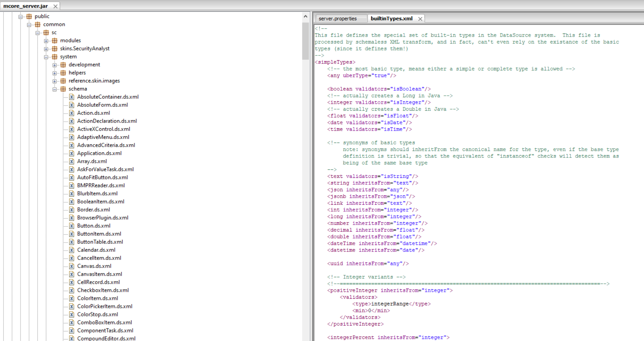Select ButtonTable.ds.xml file
644x341 pixels.
tap(100, 242)
